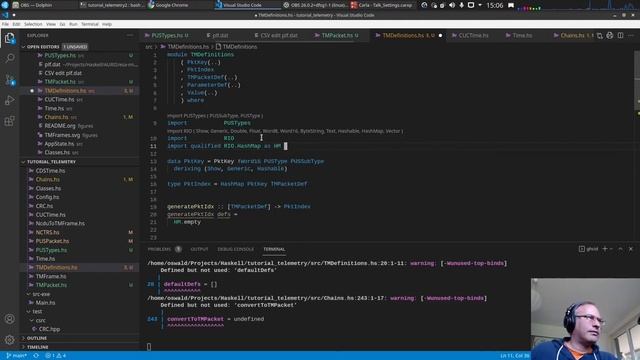This screenshot has height=360, width=640.
Task: Open the Terminal menu
Action: (90, 24)
